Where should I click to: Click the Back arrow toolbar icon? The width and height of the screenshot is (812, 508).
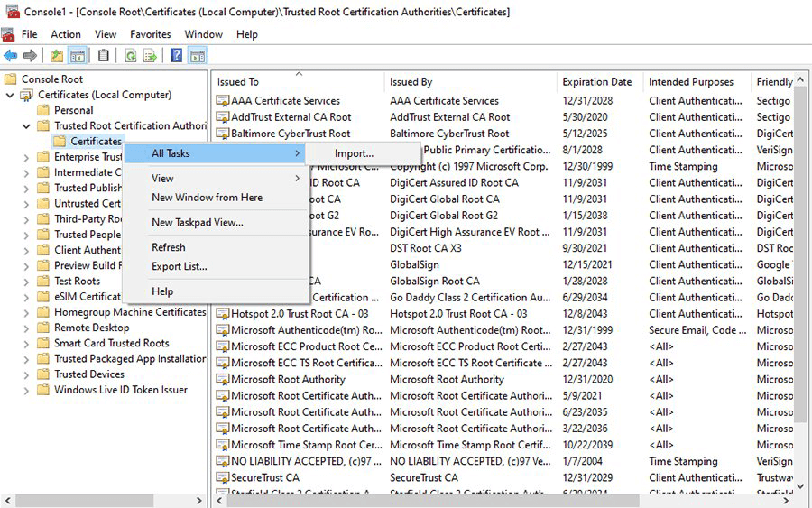click(11, 56)
